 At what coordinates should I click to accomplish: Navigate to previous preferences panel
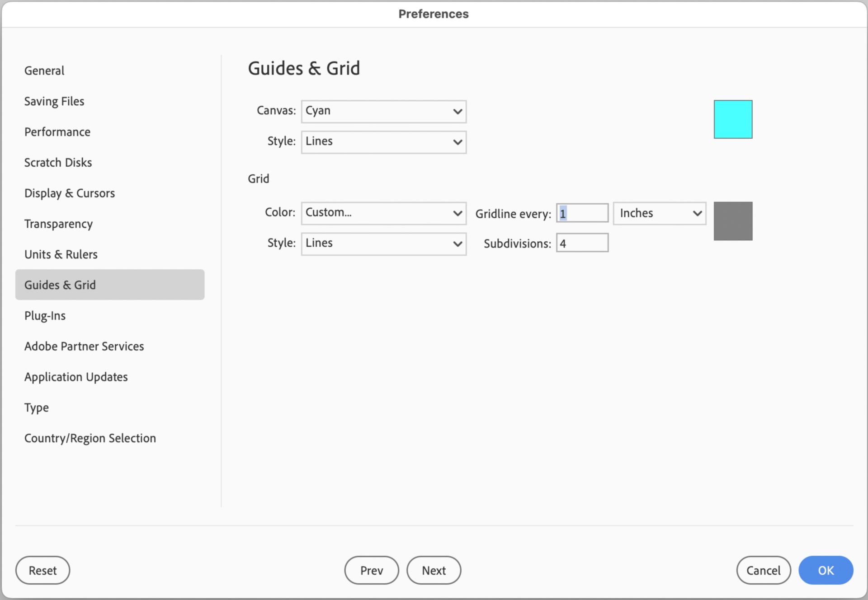(x=372, y=570)
